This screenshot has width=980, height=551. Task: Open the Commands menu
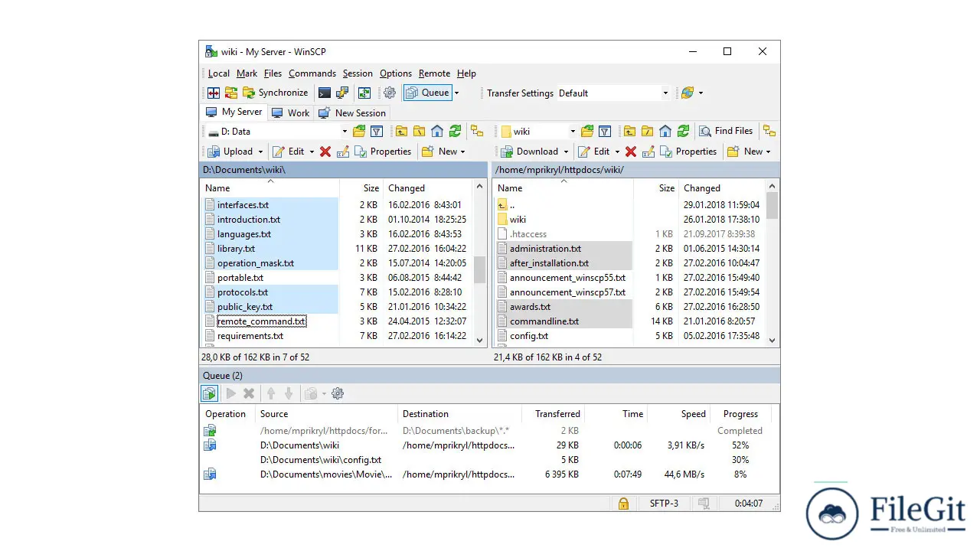(x=312, y=73)
